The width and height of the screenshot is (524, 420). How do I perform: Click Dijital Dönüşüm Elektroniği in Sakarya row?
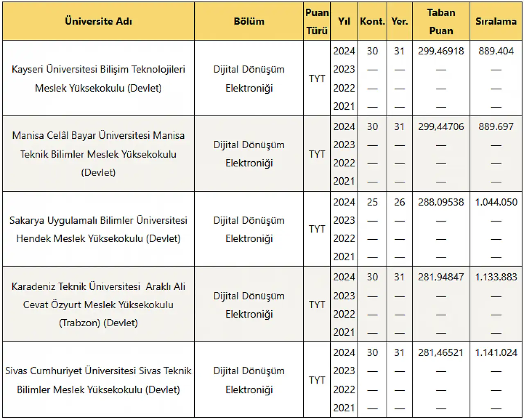[x=249, y=229]
